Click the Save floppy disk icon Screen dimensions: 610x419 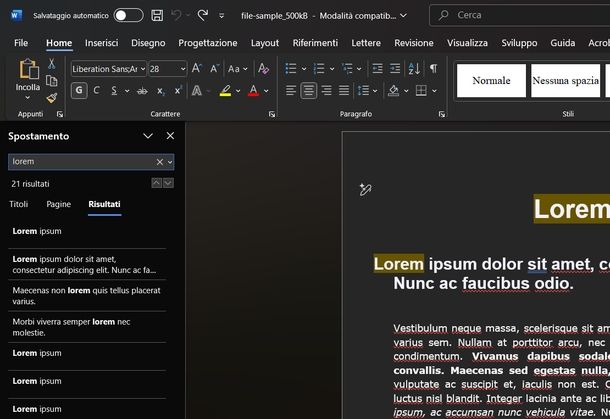click(x=157, y=16)
